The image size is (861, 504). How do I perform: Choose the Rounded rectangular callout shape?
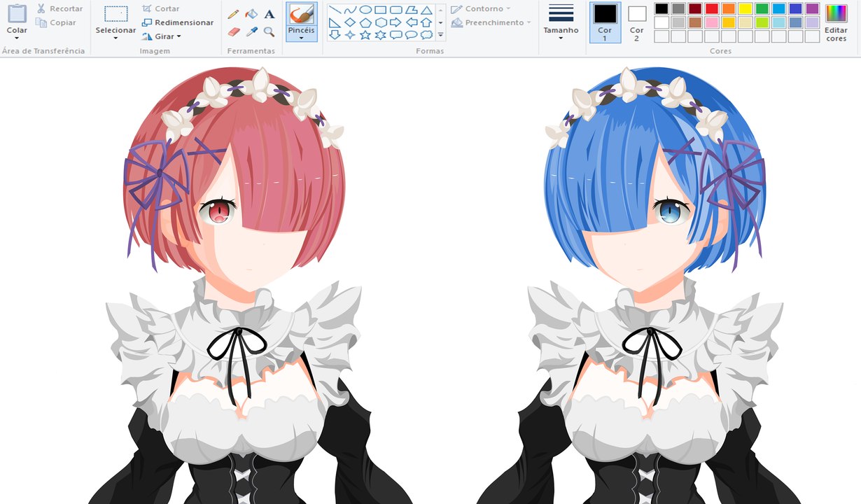pyautogui.click(x=395, y=35)
